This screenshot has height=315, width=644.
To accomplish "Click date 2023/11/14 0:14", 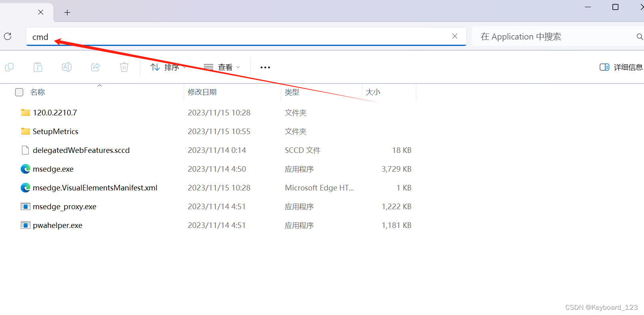I will click(217, 150).
